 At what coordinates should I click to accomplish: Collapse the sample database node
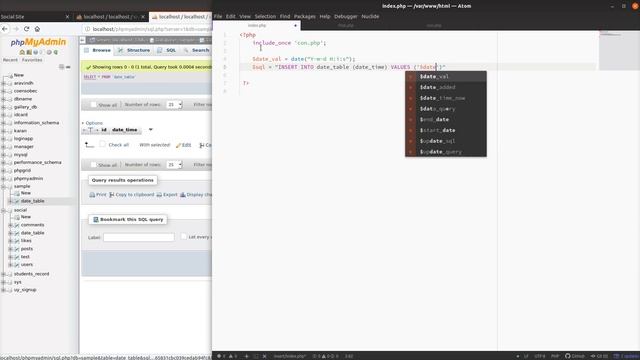coord(4,187)
